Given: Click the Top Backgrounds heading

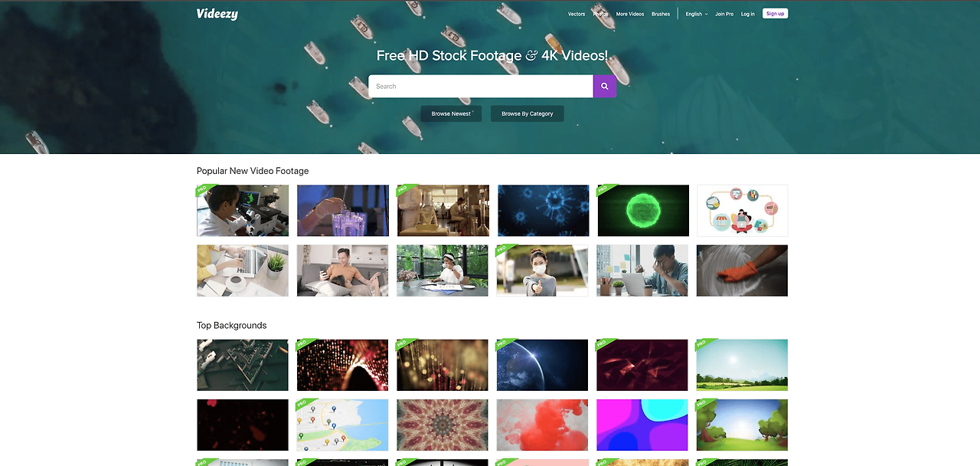Looking at the screenshot, I should tap(232, 326).
